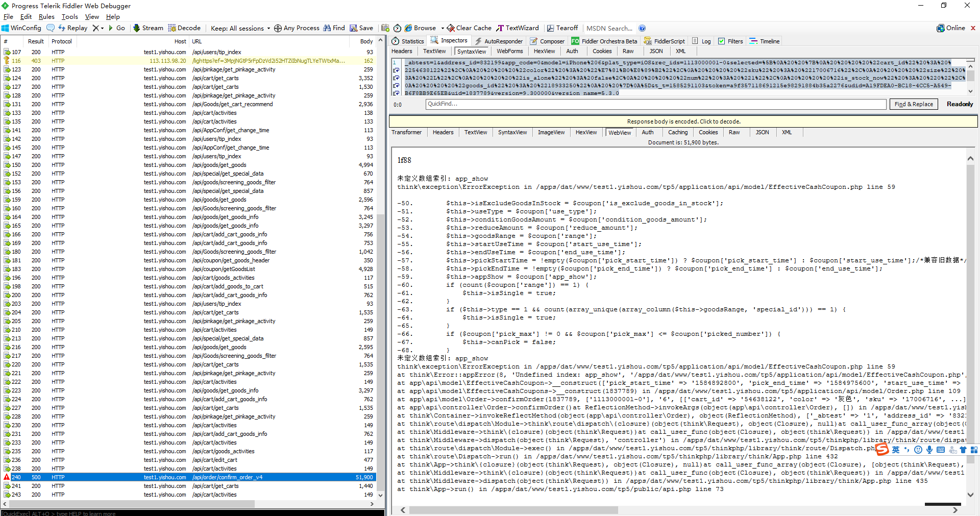
Task: Show the Timeline tab
Action: point(765,41)
